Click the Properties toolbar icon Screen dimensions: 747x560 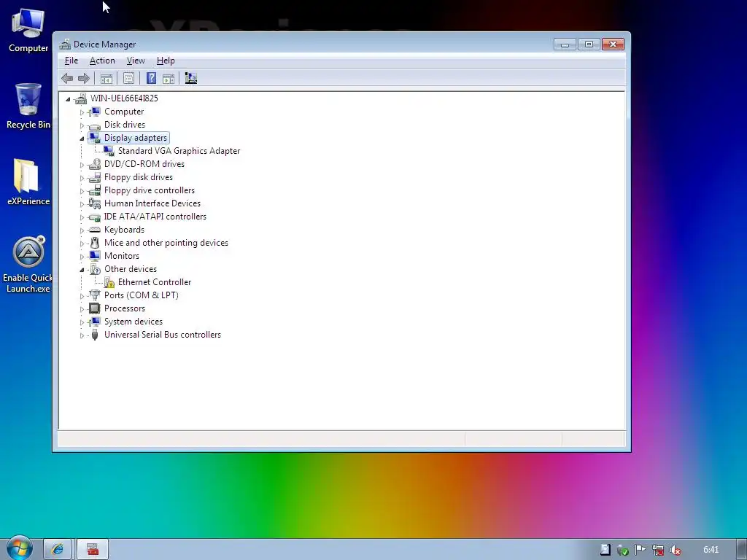point(128,79)
